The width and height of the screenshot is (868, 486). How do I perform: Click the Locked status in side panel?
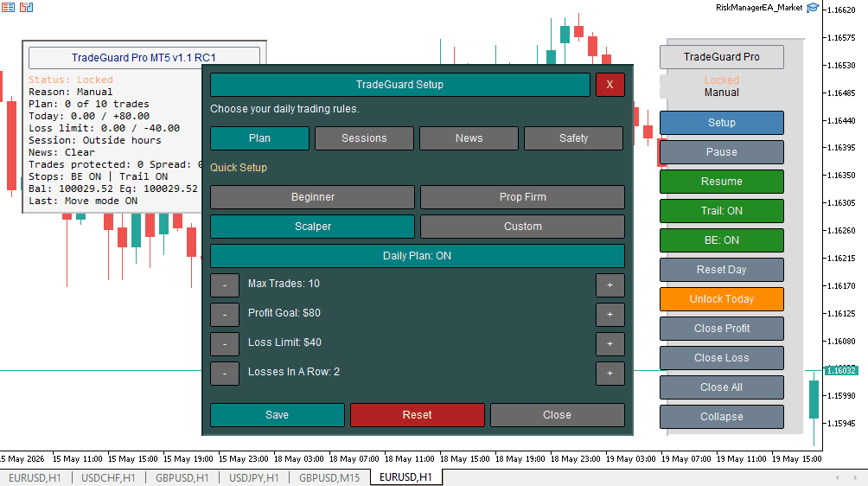(x=722, y=80)
